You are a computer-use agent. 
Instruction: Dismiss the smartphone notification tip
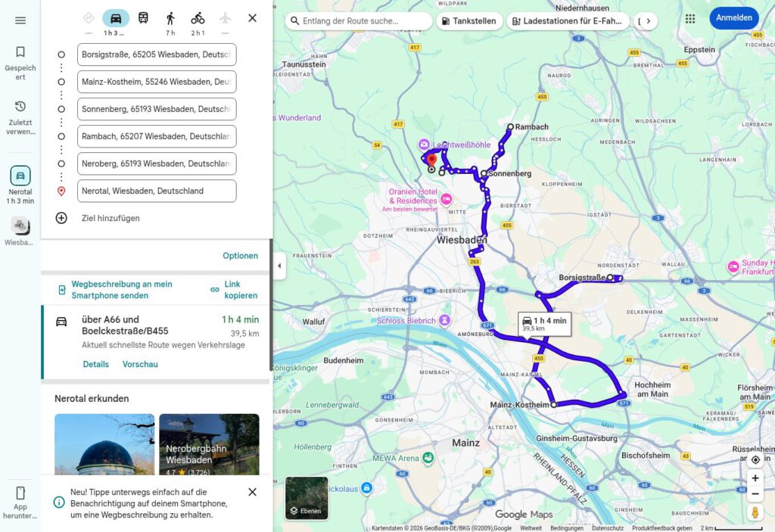[x=252, y=492]
